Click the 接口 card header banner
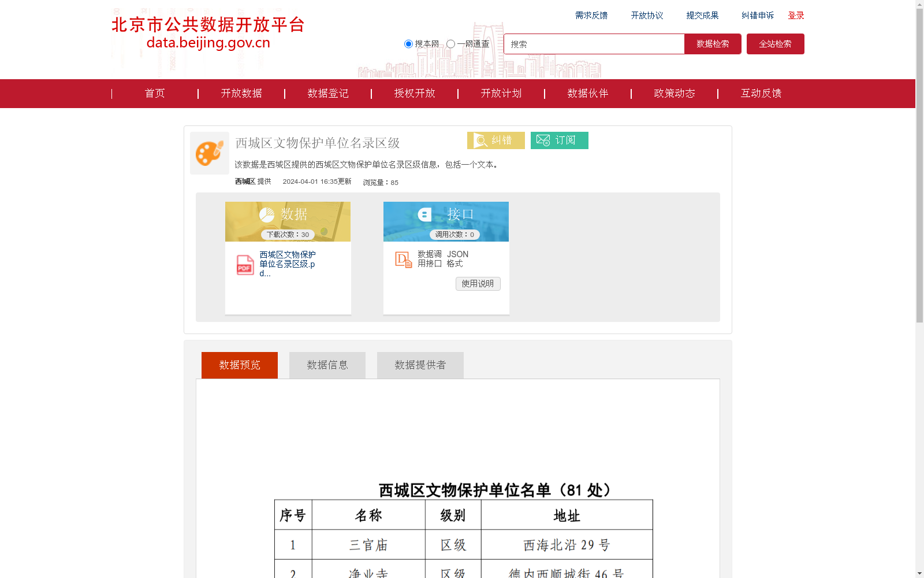924x578 pixels. [x=446, y=221]
